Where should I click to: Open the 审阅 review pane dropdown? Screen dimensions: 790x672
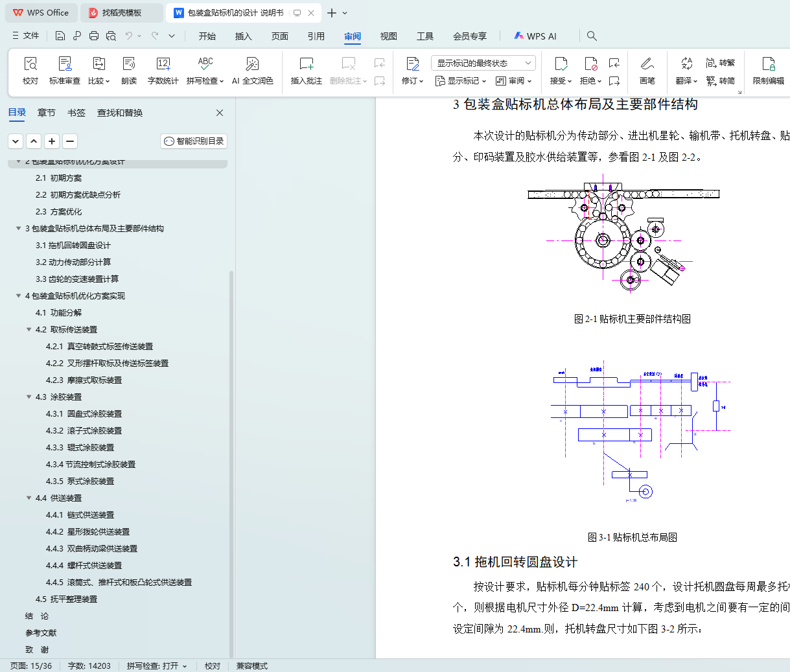(x=513, y=81)
